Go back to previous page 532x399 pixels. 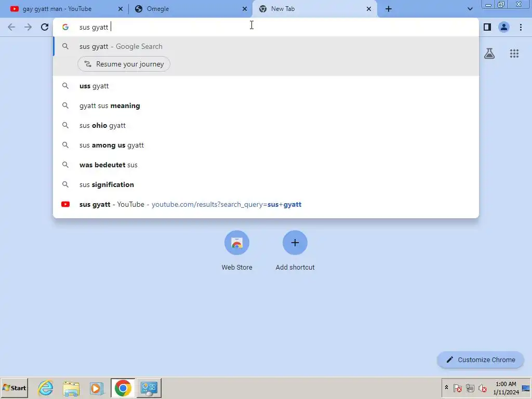tap(11, 27)
